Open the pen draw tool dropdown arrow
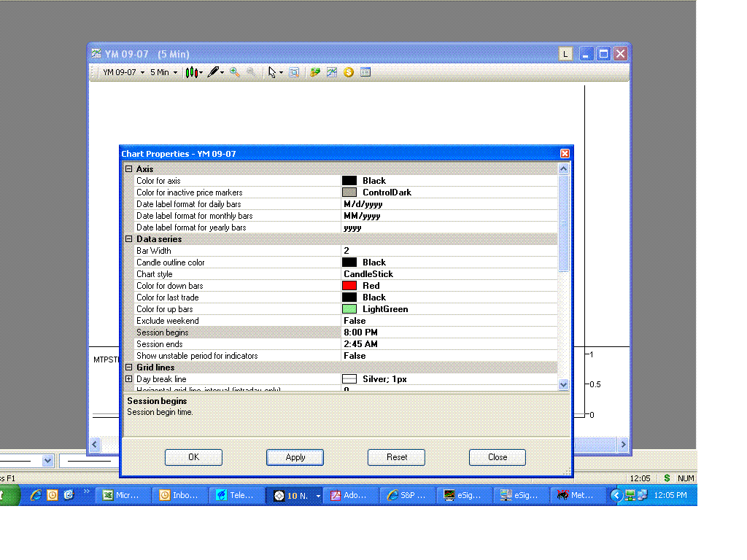Image resolution: width=747 pixels, height=560 pixels. pos(222,73)
